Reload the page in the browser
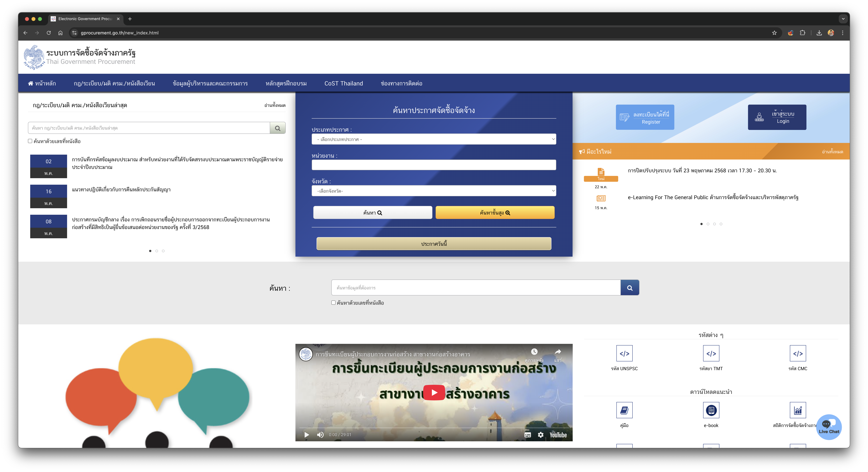The width and height of the screenshot is (868, 472). point(49,33)
